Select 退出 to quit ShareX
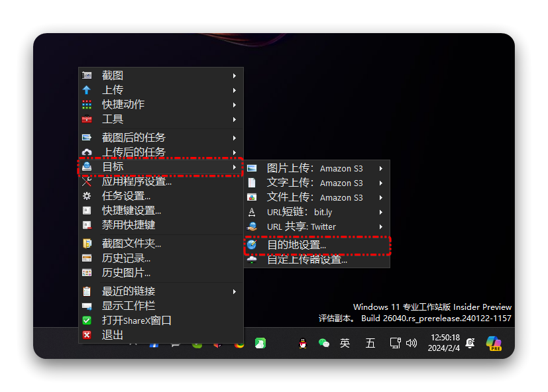 pos(161,336)
